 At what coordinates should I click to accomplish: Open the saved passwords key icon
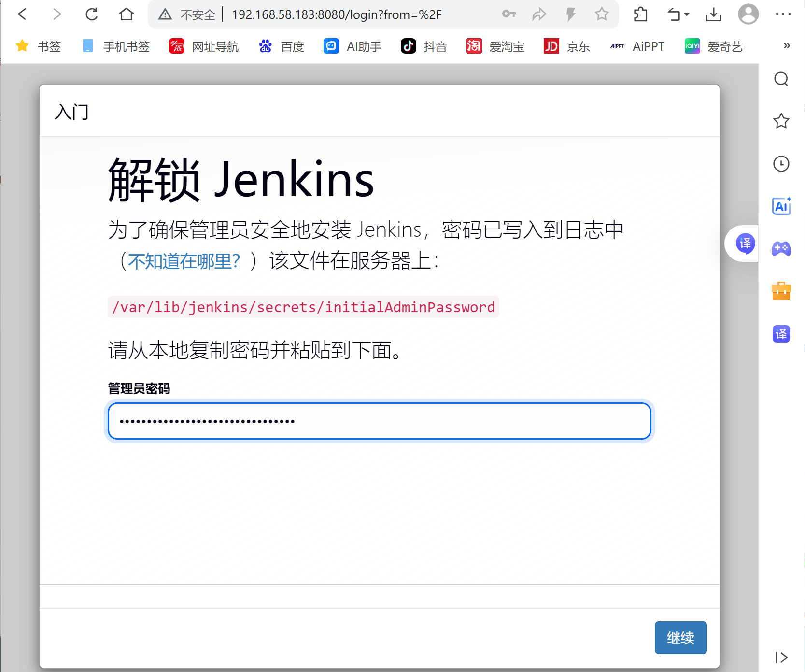point(509,14)
